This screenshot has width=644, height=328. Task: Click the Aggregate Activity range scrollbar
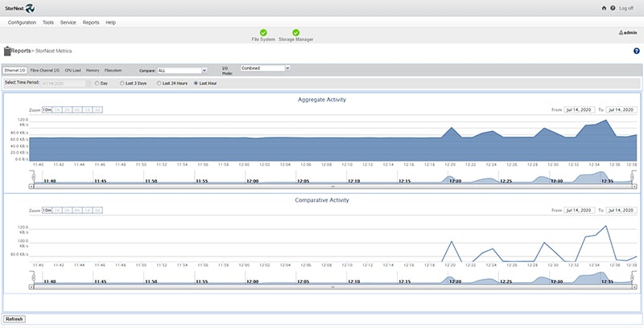(x=333, y=187)
